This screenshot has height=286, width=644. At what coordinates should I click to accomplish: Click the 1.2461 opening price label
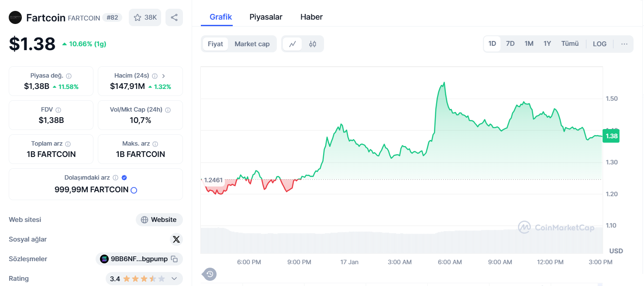coord(214,180)
